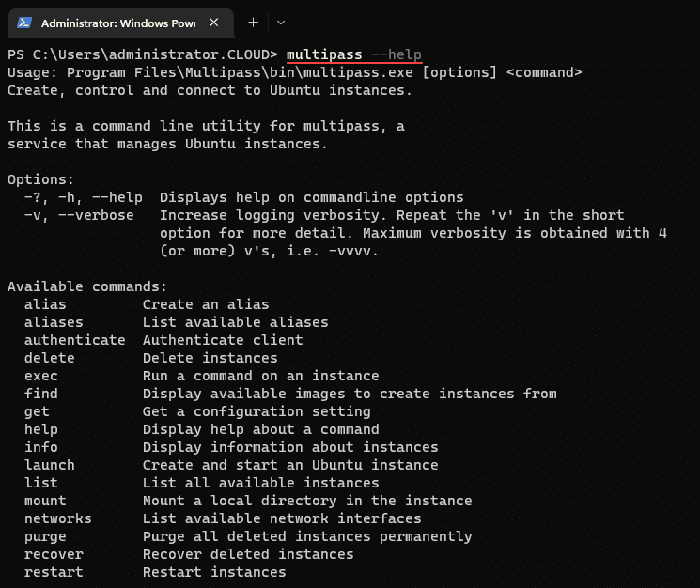The image size is (700, 588).
Task: Close the Administrator PowerShell tab
Action: tap(214, 23)
